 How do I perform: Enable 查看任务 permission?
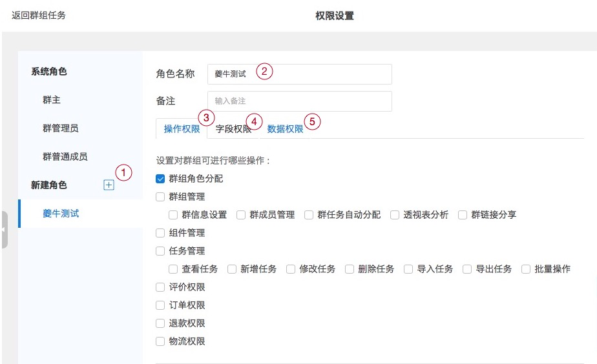tap(173, 269)
